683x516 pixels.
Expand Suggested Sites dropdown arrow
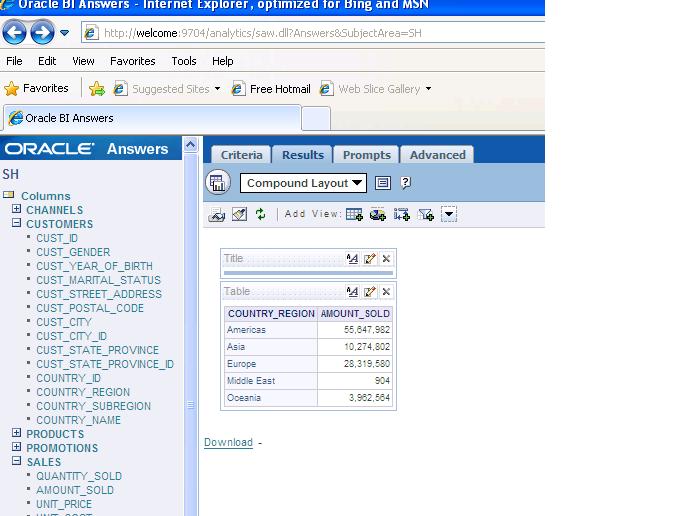coord(217,89)
